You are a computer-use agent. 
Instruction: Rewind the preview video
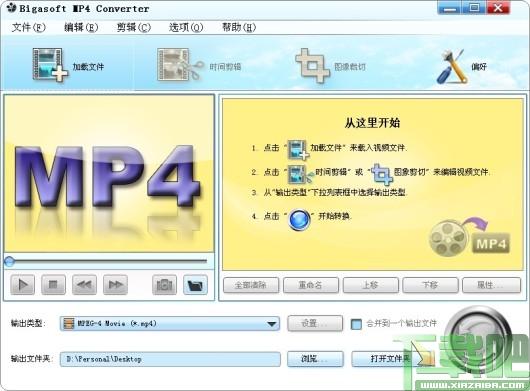click(84, 285)
